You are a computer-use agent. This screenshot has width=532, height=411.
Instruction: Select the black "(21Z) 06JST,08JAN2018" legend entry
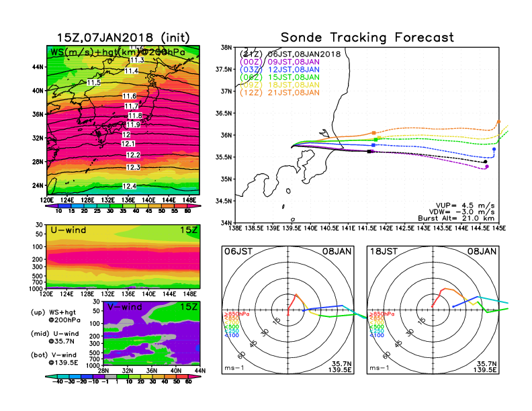pyautogui.click(x=290, y=54)
